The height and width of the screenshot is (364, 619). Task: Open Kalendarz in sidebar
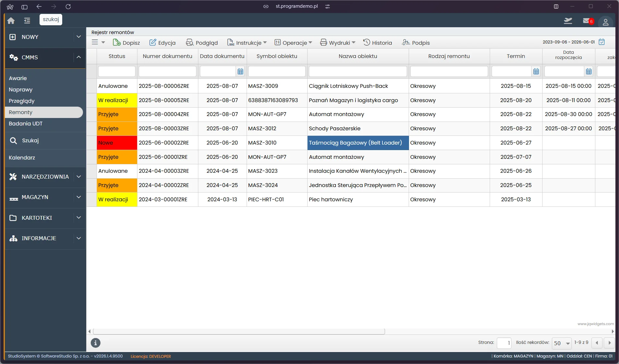[22, 158]
